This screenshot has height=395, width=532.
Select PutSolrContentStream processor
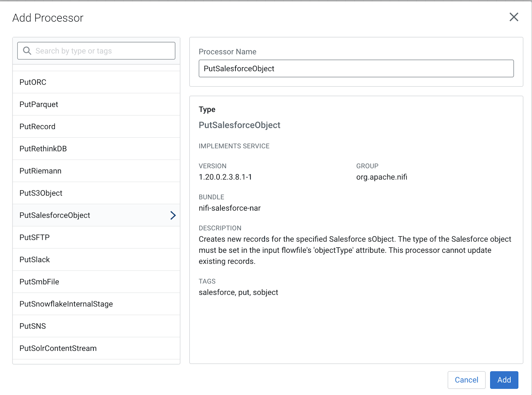click(96, 348)
